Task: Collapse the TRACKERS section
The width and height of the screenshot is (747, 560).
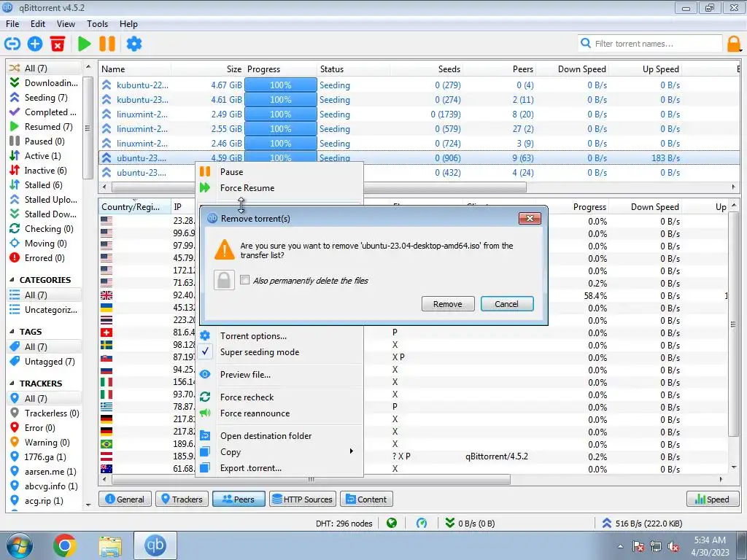Action: (x=12, y=384)
